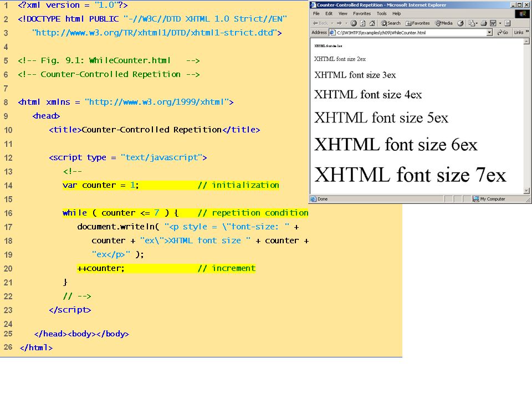
Task: Click the 'XHTML font size 5ex' line
Action: [x=381, y=117]
